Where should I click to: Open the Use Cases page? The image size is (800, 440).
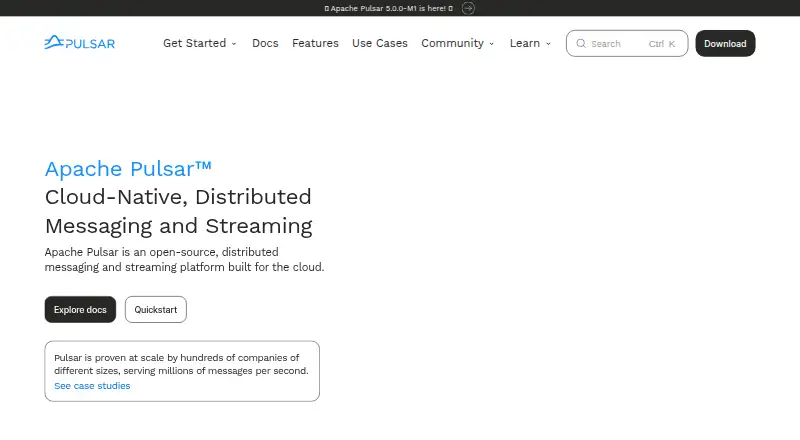380,43
